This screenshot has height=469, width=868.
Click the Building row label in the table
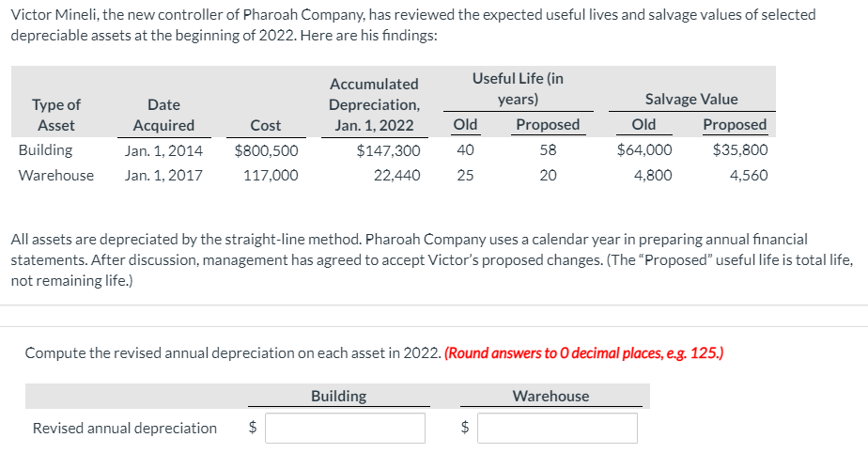(x=45, y=149)
